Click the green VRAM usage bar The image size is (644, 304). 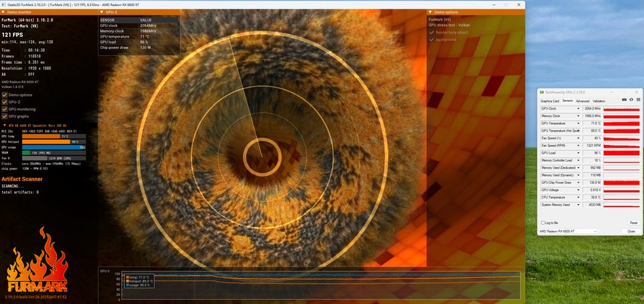tap(26, 152)
